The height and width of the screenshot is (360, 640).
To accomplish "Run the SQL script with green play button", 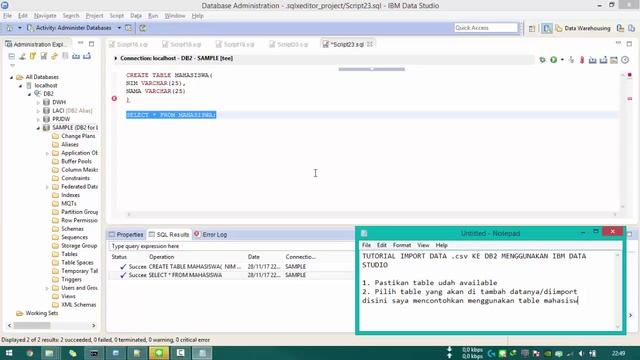I will (553, 60).
